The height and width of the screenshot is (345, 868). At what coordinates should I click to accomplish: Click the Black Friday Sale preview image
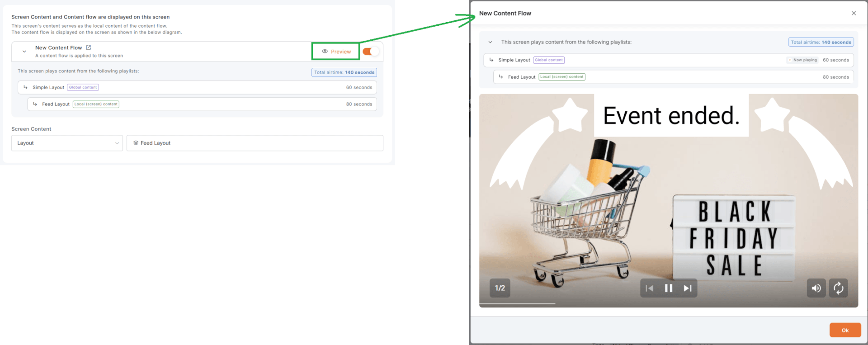coord(669,201)
